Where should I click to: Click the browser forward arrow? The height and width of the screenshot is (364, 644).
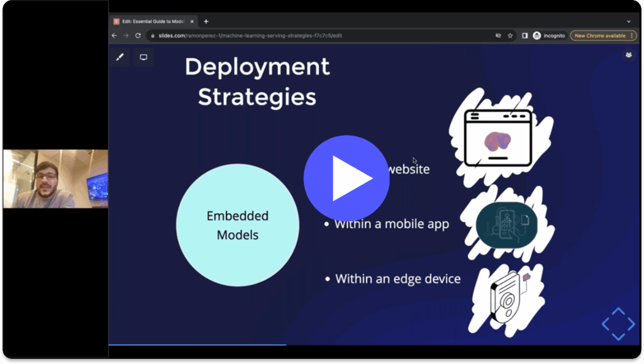point(126,36)
